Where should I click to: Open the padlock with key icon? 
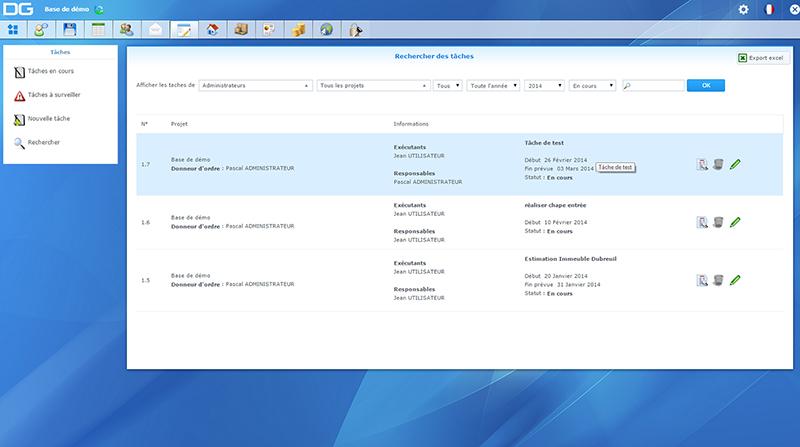[356, 30]
